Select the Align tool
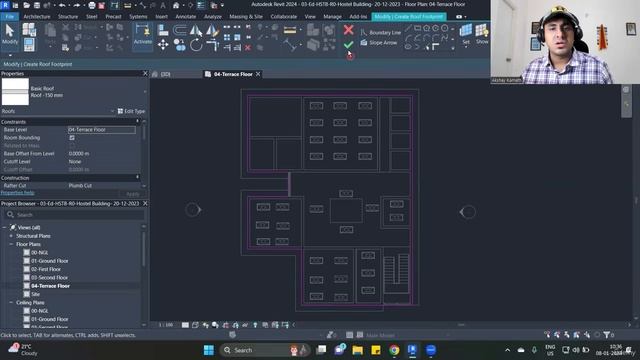640x360 pixels. (163, 30)
